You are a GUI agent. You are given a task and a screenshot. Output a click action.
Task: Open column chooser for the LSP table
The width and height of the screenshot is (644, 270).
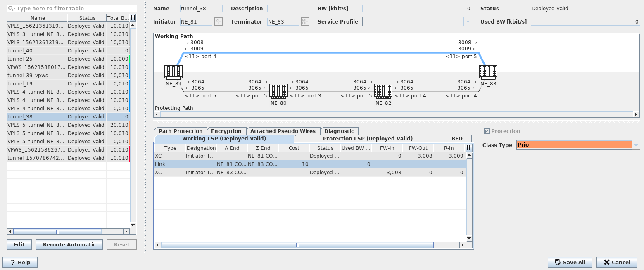(x=469, y=148)
